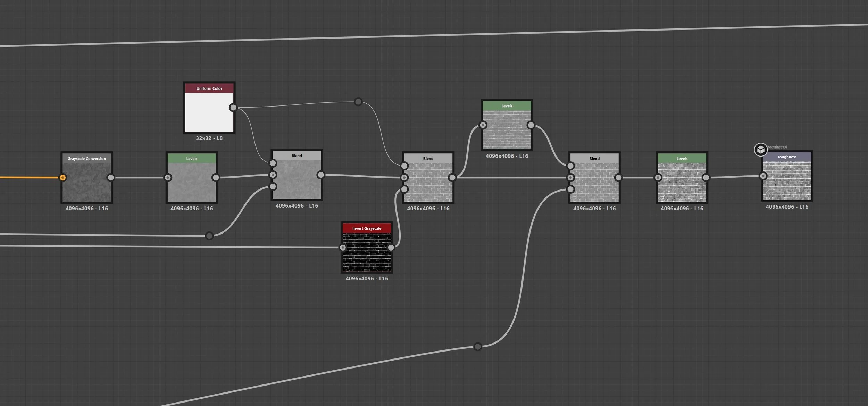Image resolution: width=868 pixels, height=406 pixels.
Task: Select the Levels node next to roughness
Action: 682,182
